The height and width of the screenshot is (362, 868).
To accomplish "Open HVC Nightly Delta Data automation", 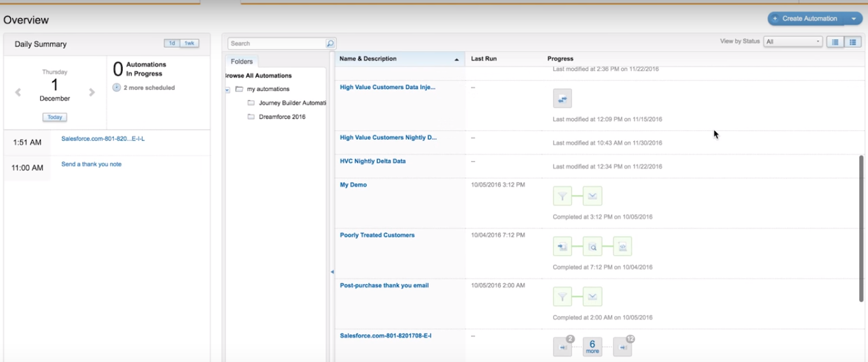I will pyautogui.click(x=373, y=161).
